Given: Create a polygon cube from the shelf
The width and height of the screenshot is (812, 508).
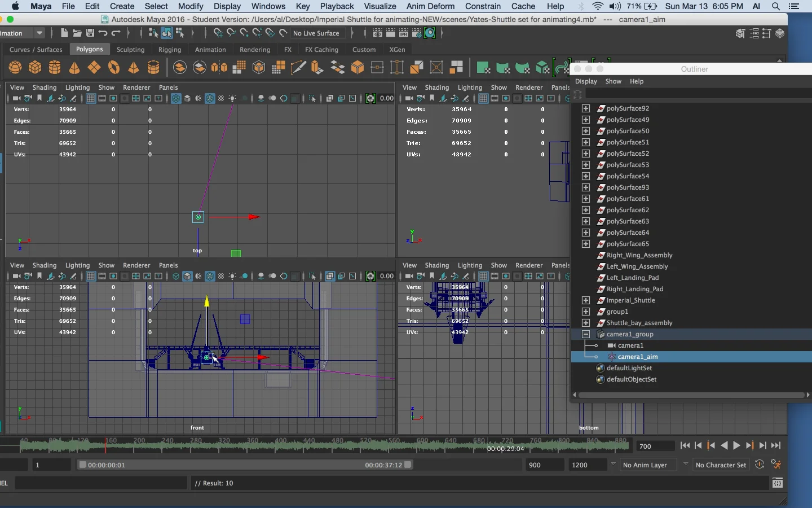Looking at the screenshot, I should point(35,68).
